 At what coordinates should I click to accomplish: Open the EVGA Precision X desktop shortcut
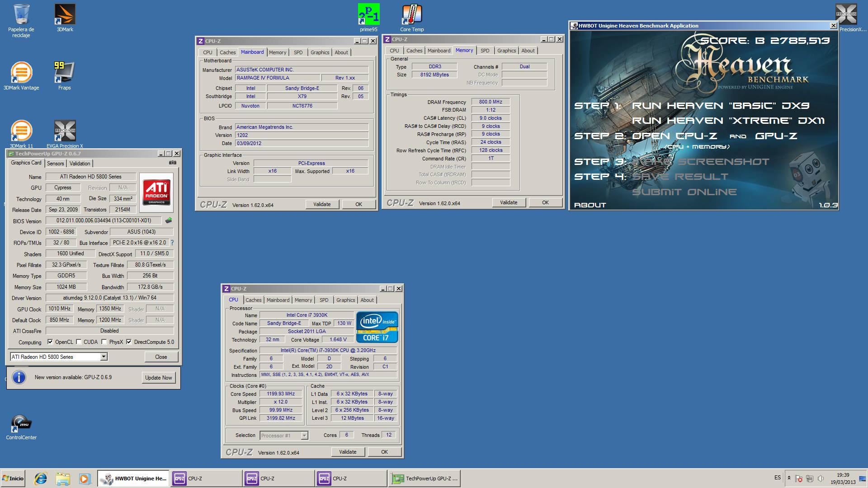pyautogui.click(x=65, y=134)
